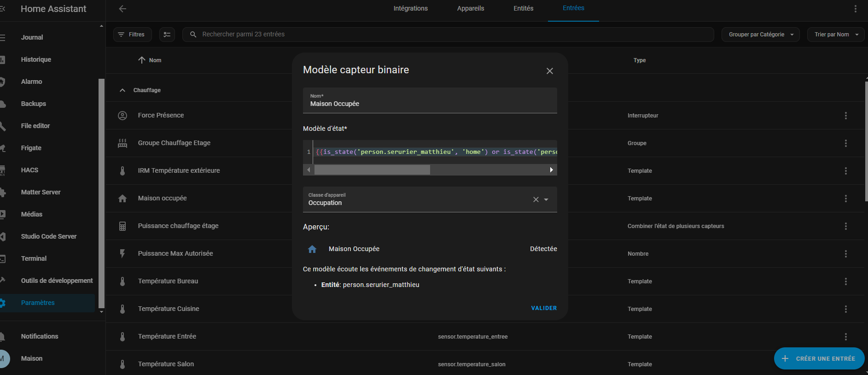Image resolution: width=868 pixels, height=375 pixels.
Task: Open the three-dot menu for Force Présence
Action: point(845,116)
